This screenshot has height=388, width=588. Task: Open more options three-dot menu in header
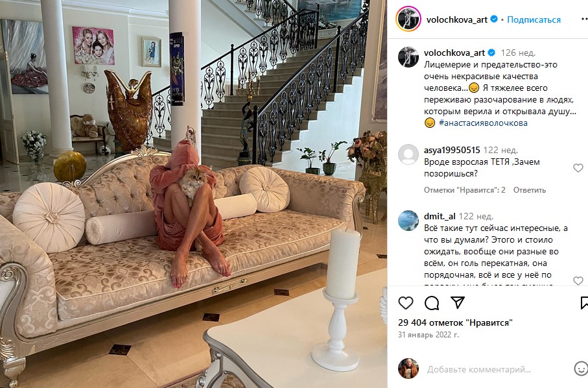tap(584, 19)
